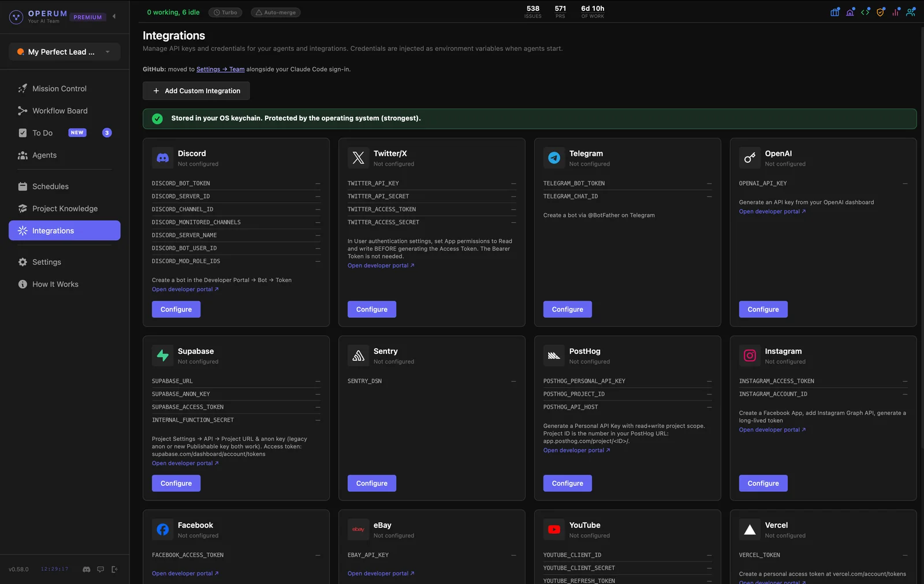Configure the Twitter/X integration
The height and width of the screenshot is (584, 924).
click(372, 309)
